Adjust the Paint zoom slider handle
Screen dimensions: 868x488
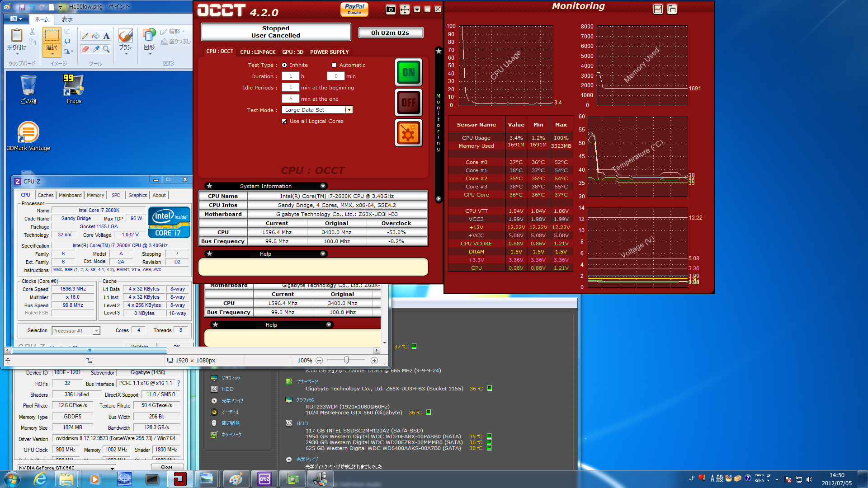click(346, 360)
